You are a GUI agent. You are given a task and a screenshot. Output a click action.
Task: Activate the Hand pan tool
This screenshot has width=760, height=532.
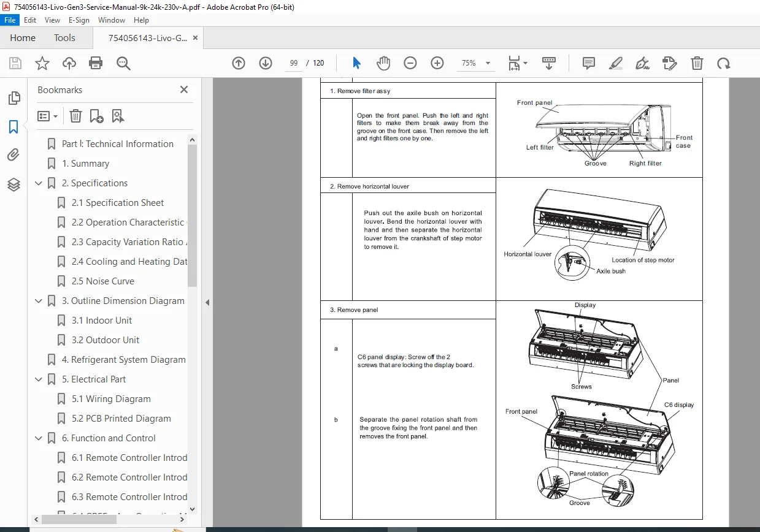point(383,63)
